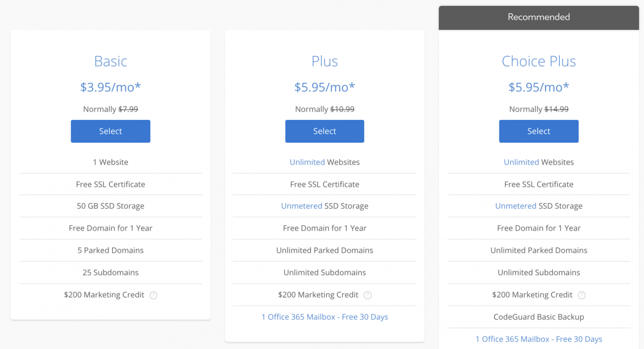Click the Select button for Basic plan
This screenshot has width=644, height=349.
point(110,131)
